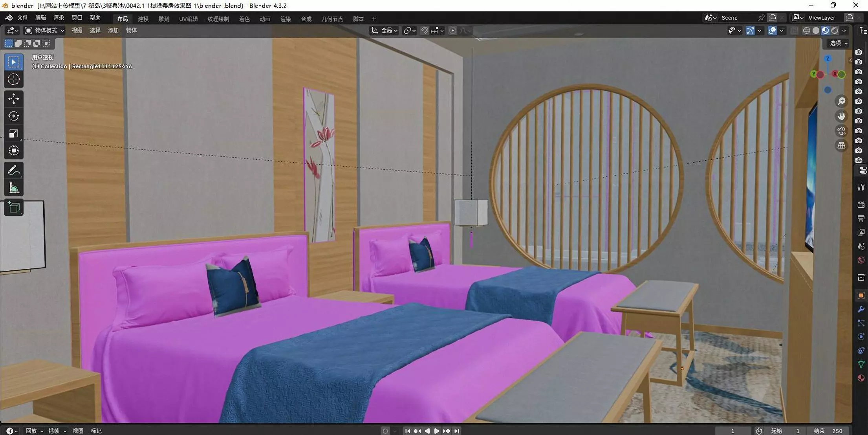
Task: Open the Object properties tab
Action: point(861,295)
